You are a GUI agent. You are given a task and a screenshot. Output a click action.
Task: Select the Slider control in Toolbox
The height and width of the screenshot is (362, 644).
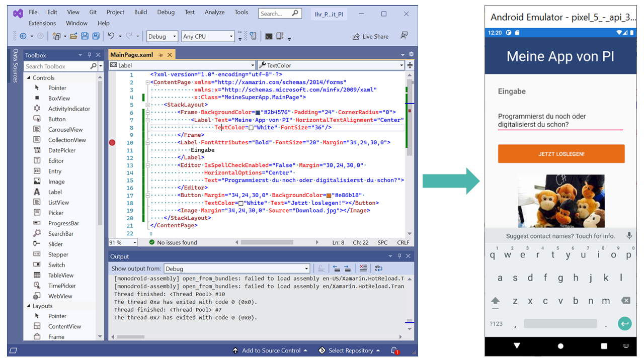pyautogui.click(x=56, y=244)
